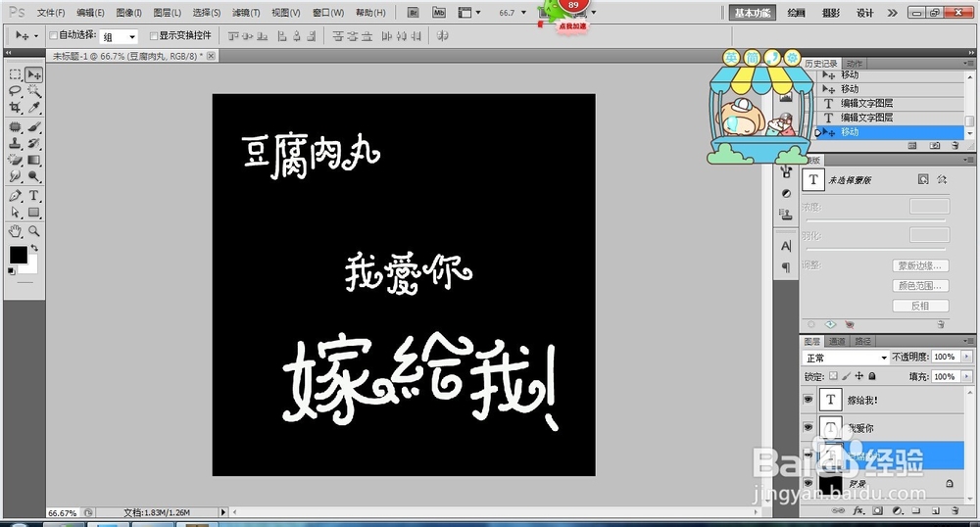Select the Magic Wand tool
The width and height of the screenshot is (980, 527).
34,91
